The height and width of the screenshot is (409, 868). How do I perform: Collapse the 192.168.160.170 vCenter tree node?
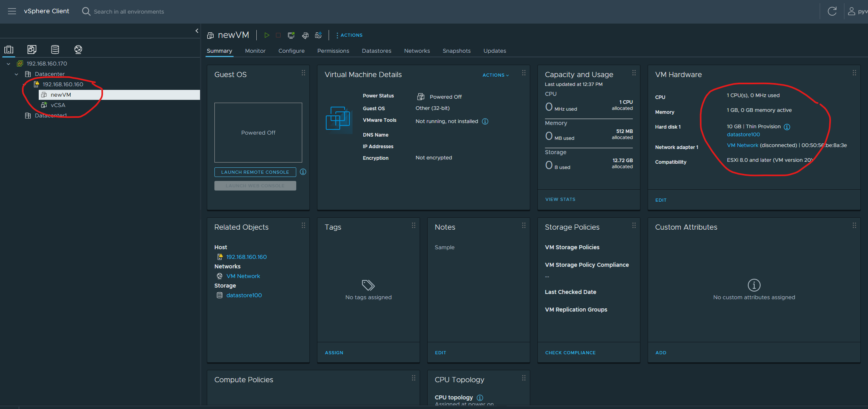8,64
